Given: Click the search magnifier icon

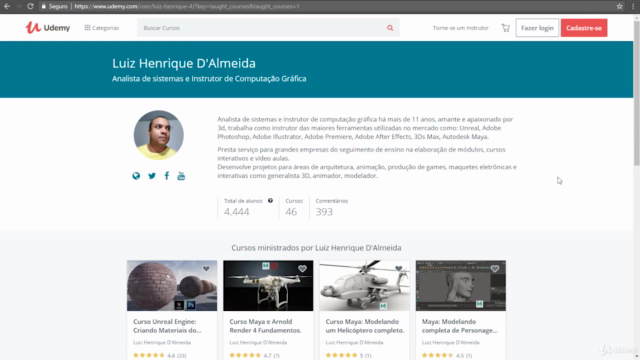Looking at the screenshot, I should coord(390,28).
